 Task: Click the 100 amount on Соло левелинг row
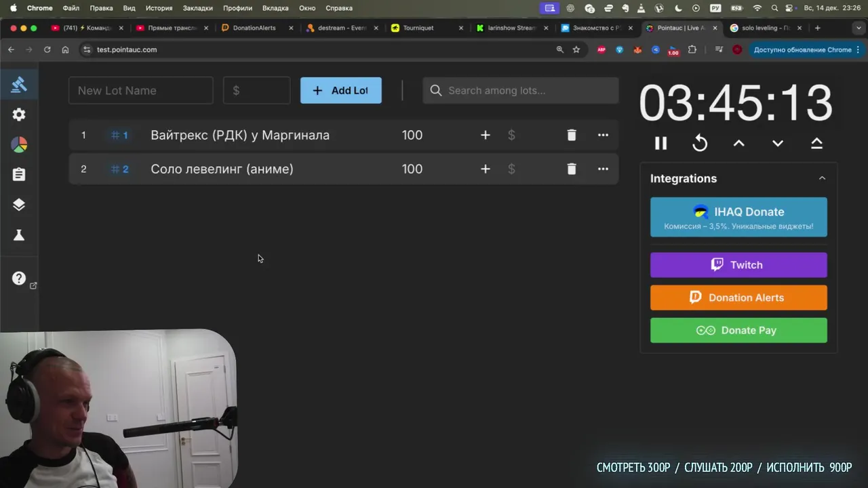click(412, 169)
